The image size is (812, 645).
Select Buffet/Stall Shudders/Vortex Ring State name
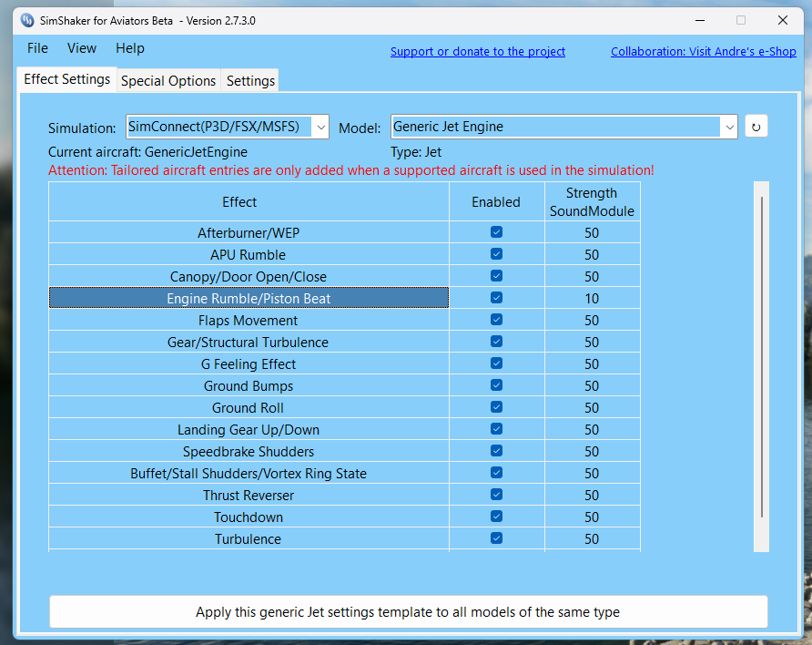tap(249, 473)
